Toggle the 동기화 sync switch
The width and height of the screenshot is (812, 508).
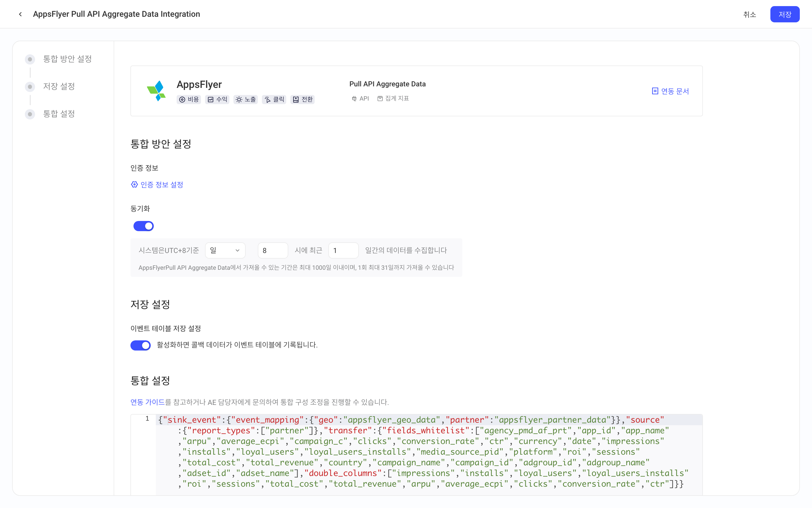point(144,226)
